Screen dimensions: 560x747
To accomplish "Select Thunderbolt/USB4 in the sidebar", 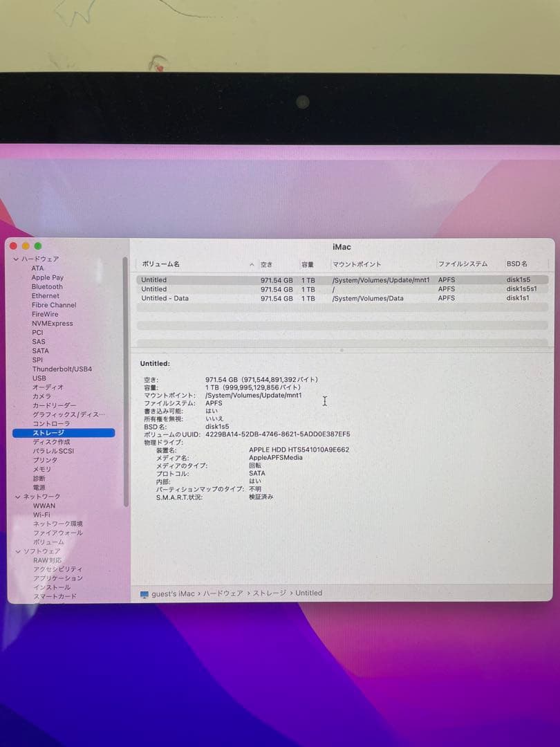I will click(62, 369).
